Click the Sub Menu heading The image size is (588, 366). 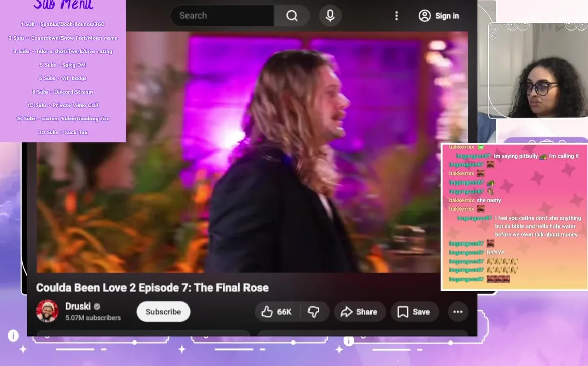(x=63, y=5)
